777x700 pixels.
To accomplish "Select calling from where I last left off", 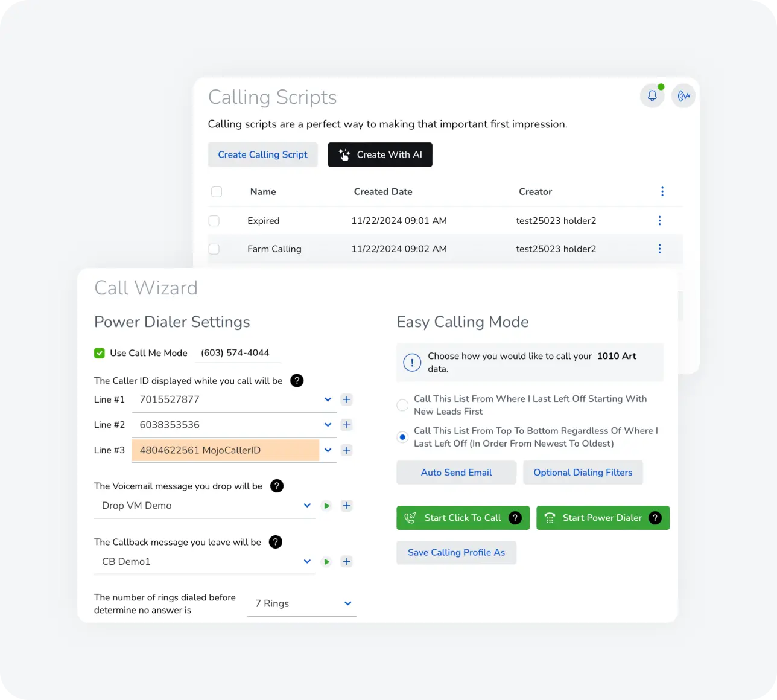I will [x=402, y=406].
